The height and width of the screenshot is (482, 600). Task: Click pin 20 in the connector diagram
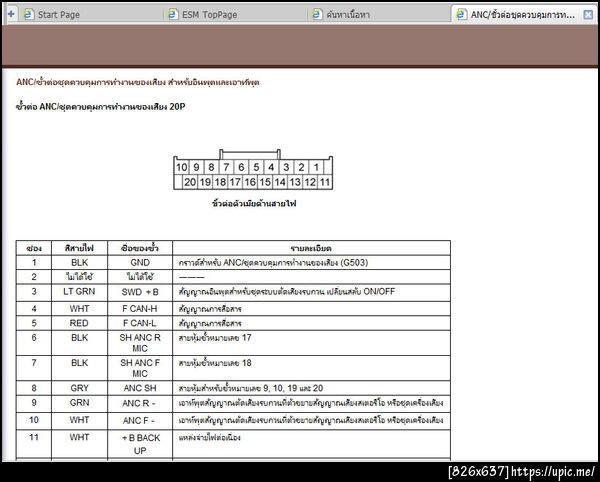[x=190, y=182]
